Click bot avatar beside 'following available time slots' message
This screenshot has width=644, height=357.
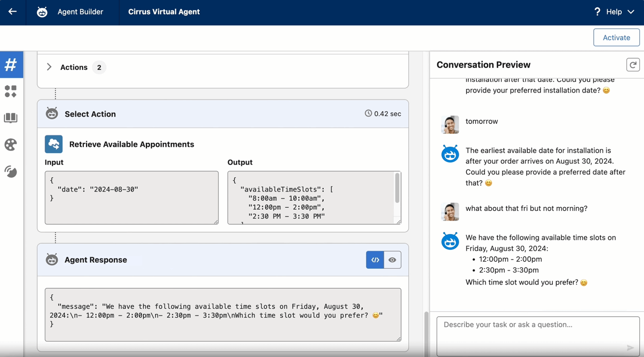click(450, 241)
